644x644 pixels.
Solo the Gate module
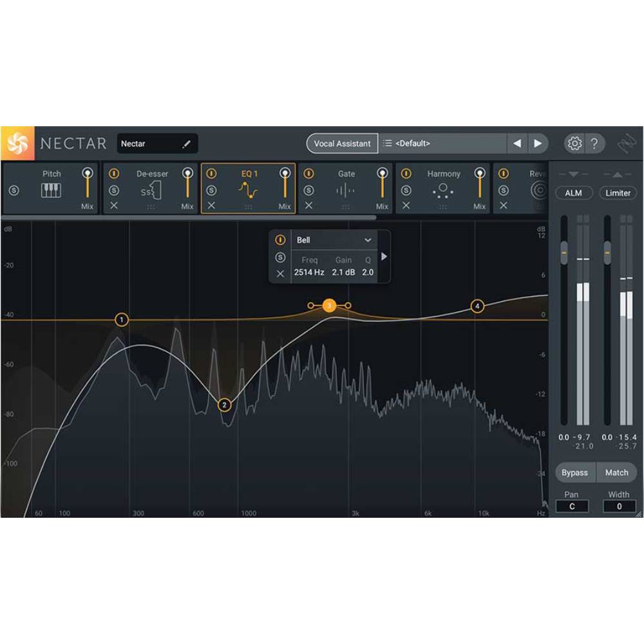pyautogui.click(x=309, y=191)
